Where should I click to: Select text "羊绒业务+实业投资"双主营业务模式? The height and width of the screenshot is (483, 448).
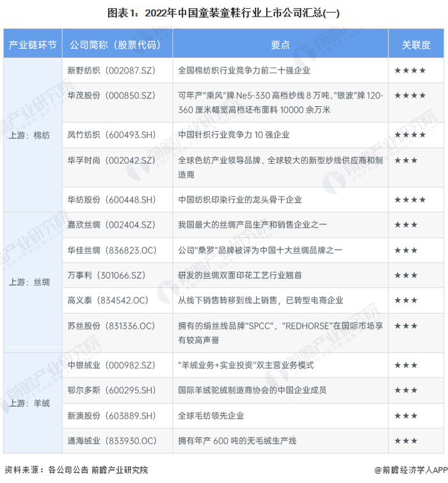pyautogui.click(x=246, y=365)
